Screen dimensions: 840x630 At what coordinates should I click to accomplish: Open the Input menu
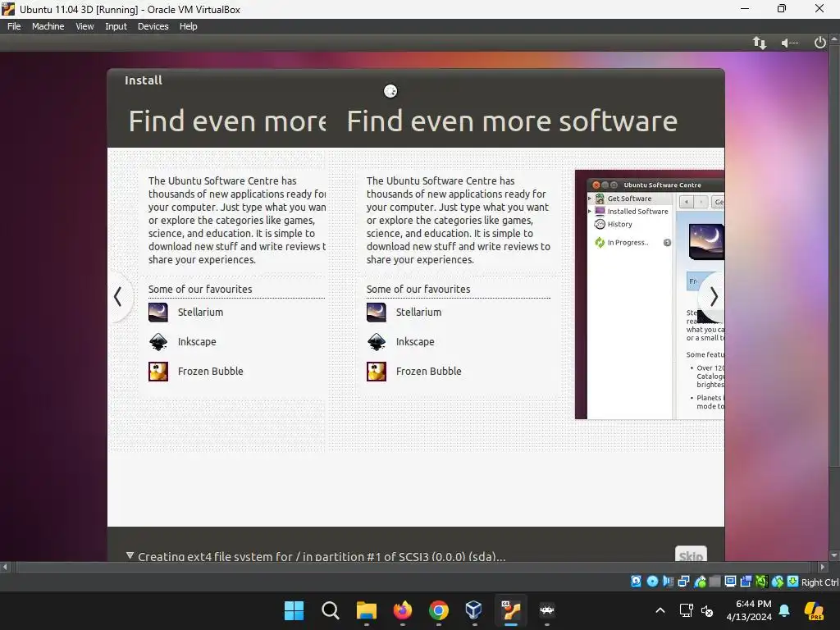click(116, 26)
